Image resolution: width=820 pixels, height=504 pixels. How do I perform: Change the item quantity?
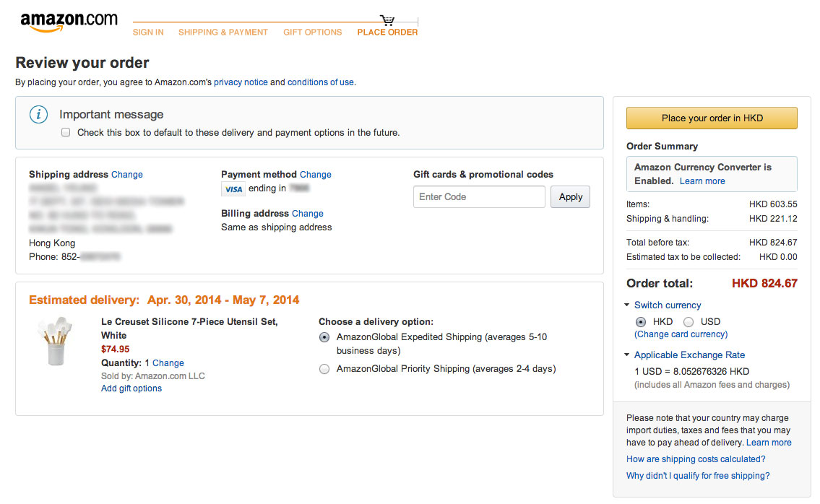[x=168, y=362]
